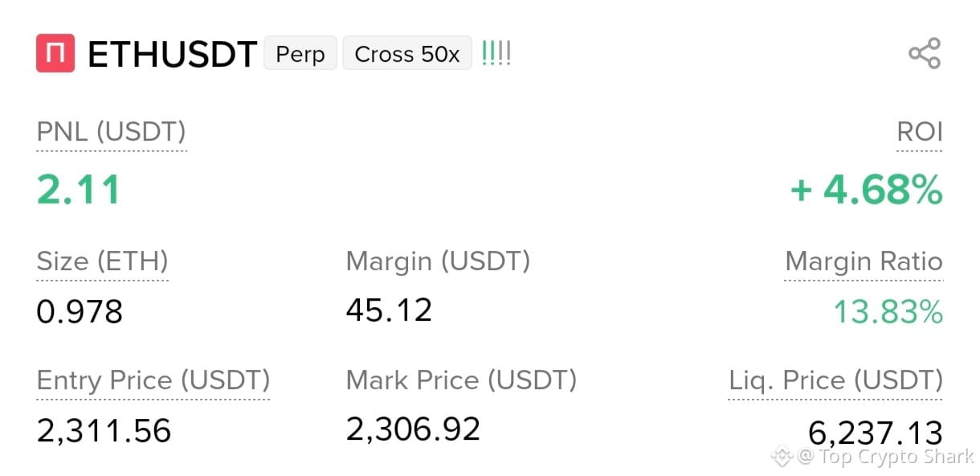This screenshot has height=476, width=980.
Task: Click the PNL (USDT) label
Action: pos(112,132)
